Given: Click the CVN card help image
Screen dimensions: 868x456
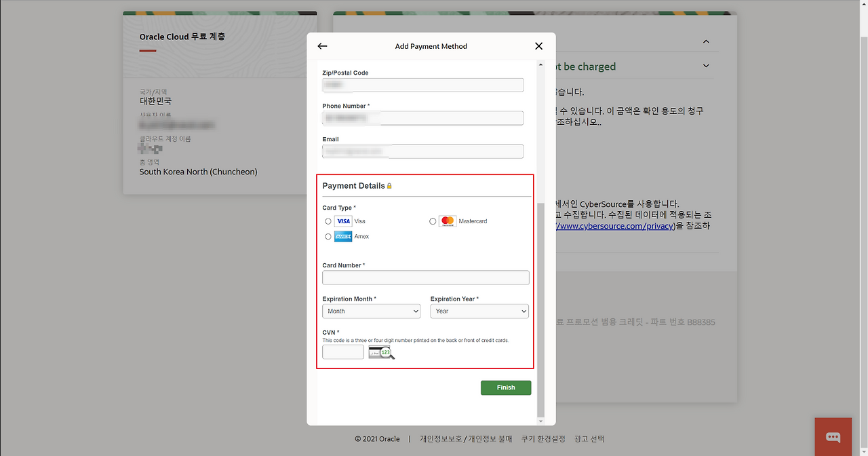Looking at the screenshot, I should 381,352.
